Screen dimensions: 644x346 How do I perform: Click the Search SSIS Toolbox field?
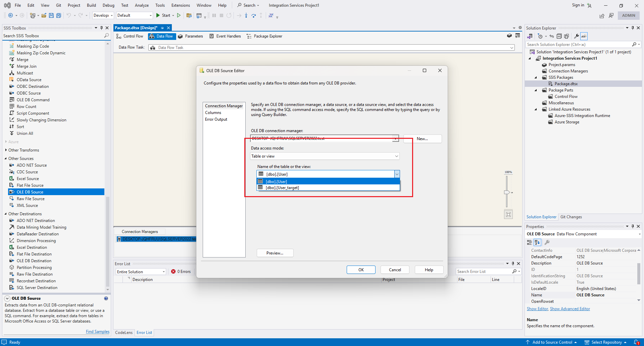pyautogui.click(x=53, y=36)
